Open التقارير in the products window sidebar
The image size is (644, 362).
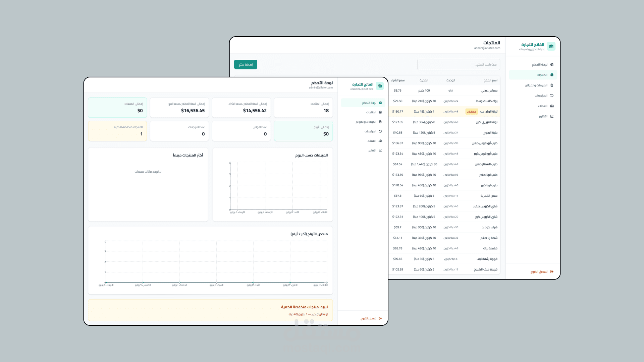click(533, 116)
